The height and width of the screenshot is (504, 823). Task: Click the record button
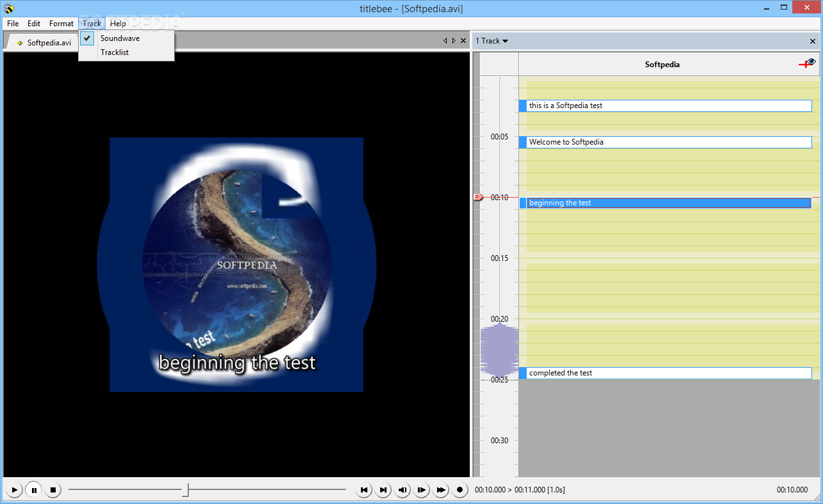pos(459,490)
